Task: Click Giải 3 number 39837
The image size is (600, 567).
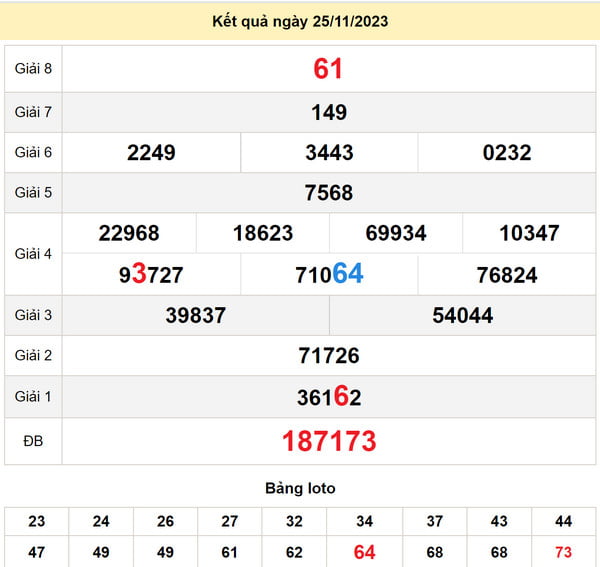Action: pos(195,316)
